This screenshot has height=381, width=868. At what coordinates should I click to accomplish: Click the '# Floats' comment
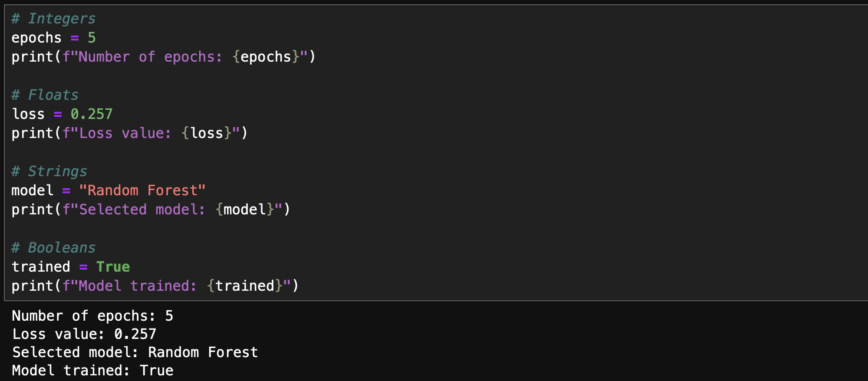click(x=45, y=95)
